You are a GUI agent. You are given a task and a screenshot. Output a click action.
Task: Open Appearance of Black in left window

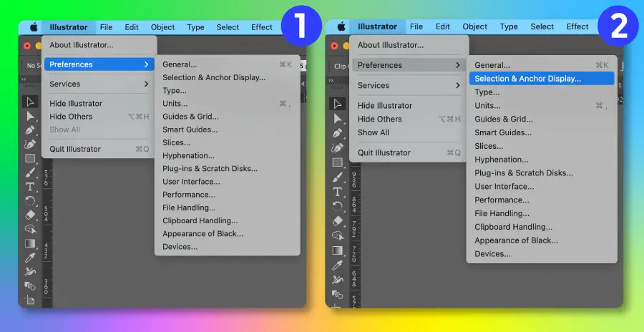(x=203, y=234)
